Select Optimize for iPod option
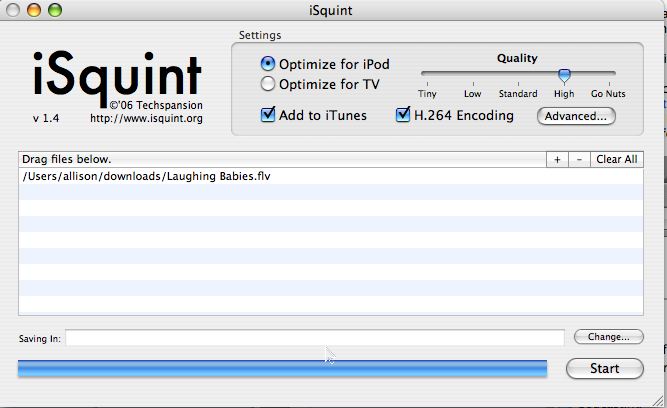 [267, 64]
